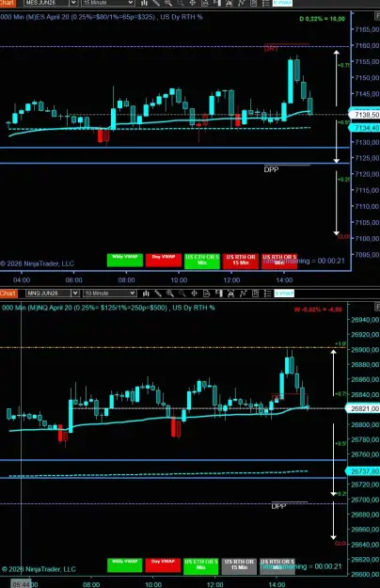
Task: Toggle Wkly VWAP green button on MES chart
Action: point(125,261)
